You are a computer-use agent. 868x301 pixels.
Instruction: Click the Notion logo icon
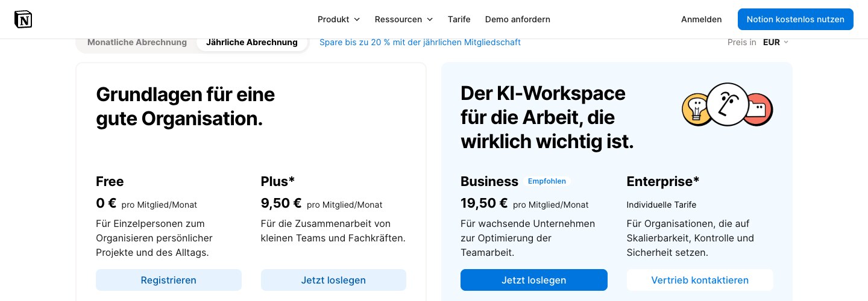click(23, 19)
